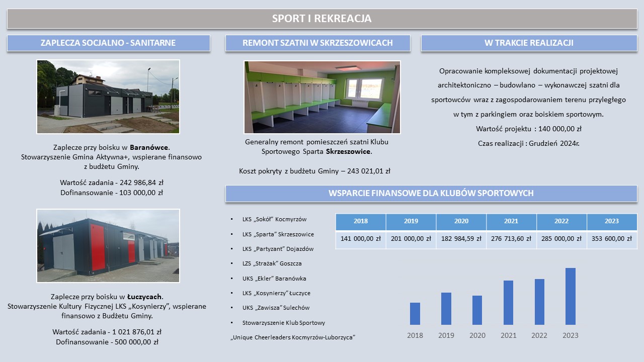Open the green locker room photo
644x362 pixels.
[322, 97]
